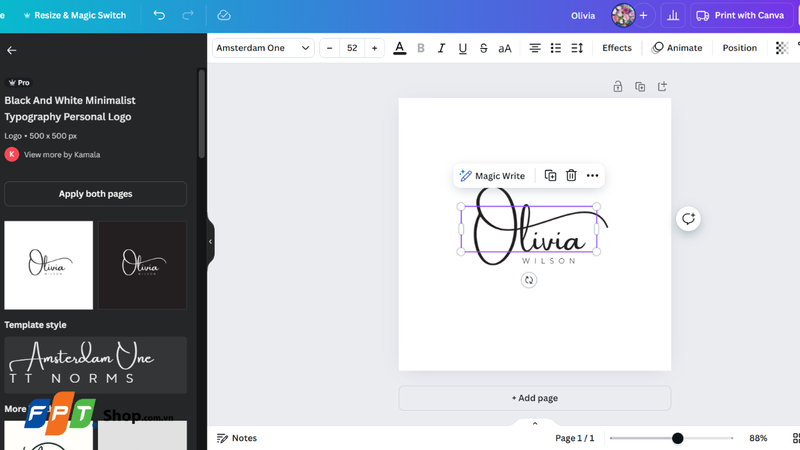Viewport: 800px width, 450px height.
Task: Click the Add page button
Action: tap(534, 398)
